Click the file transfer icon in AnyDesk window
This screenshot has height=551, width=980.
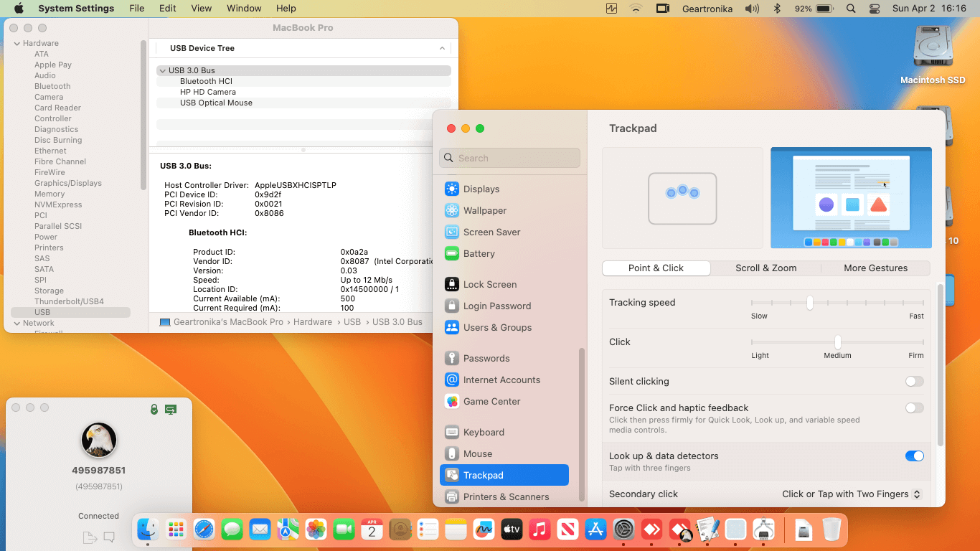click(90, 537)
